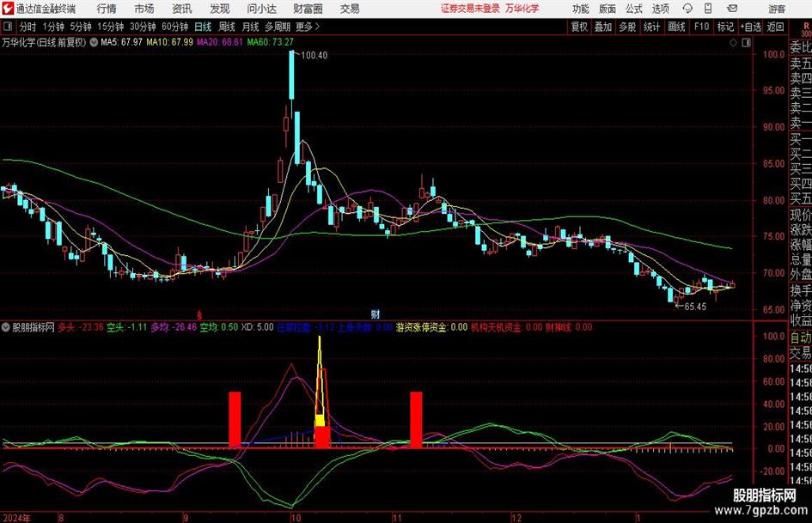The image size is (812, 523).
Task: Open the 资讯 menu
Action: [182, 9]
